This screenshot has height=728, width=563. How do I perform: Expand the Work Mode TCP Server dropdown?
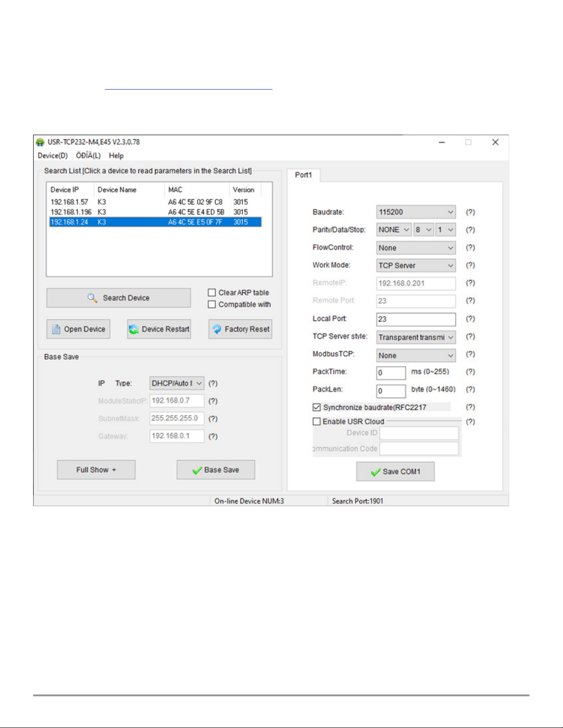pos(416,265)
